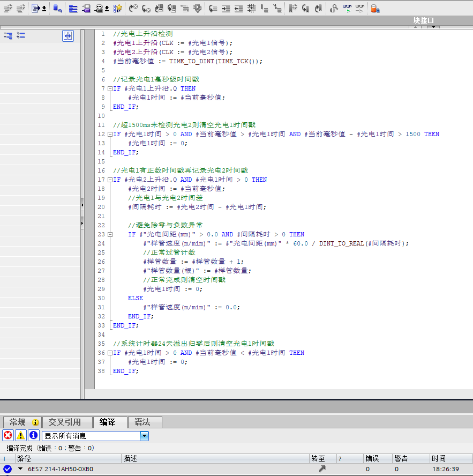Click the 18:26:39 compile time cell
473x476 pixels.
[445, 469]
